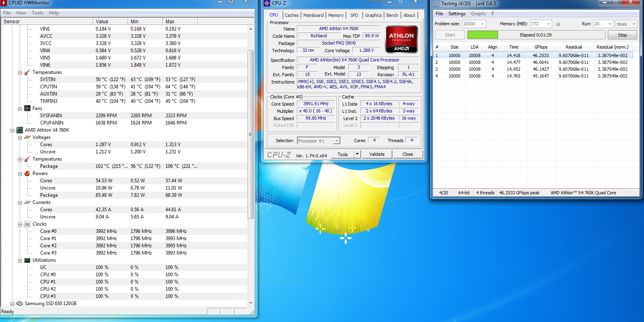This screenshot has height=322, width=644.
Task: Click the Fans icon in HWMonitor tree
Action: (x=27, y=108)
